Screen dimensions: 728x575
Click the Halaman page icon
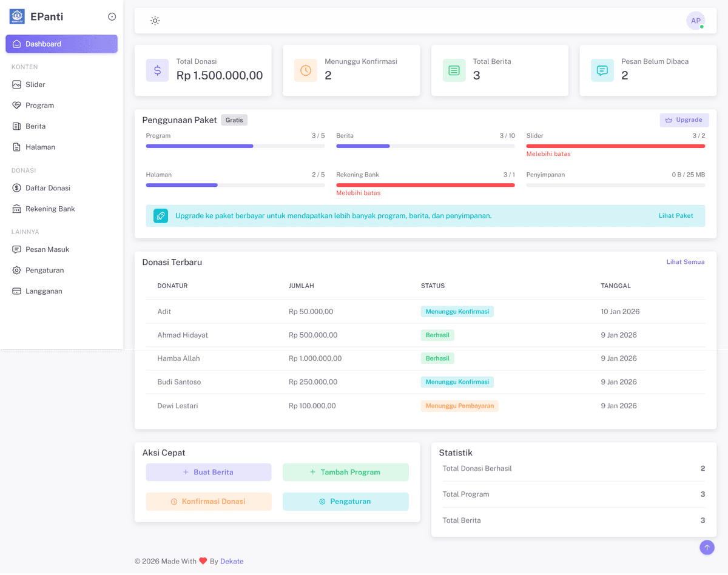click(17, 147)
